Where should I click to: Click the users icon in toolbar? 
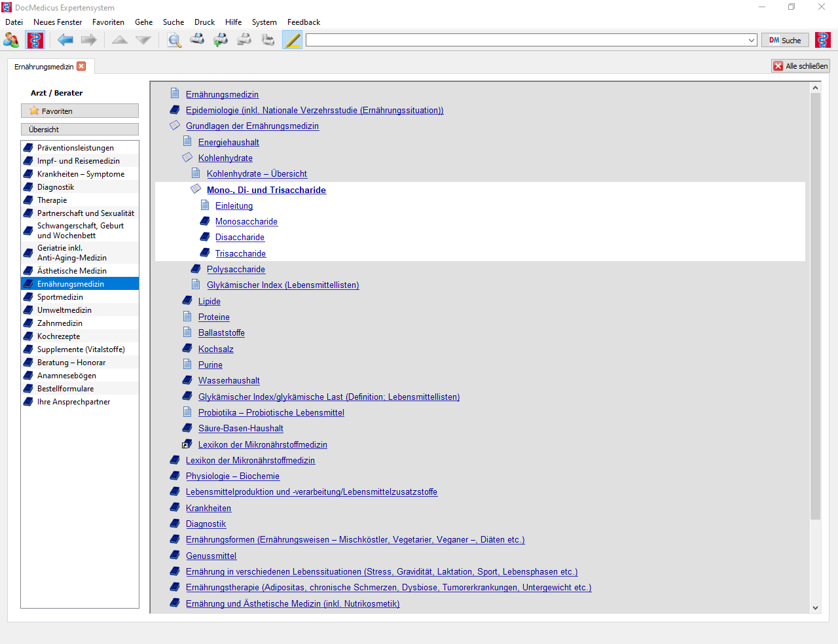point(11,40)
